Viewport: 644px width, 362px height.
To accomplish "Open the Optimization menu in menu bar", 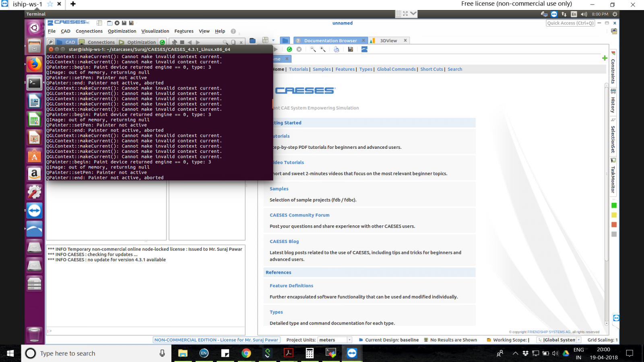I will (x=122, y=31).
